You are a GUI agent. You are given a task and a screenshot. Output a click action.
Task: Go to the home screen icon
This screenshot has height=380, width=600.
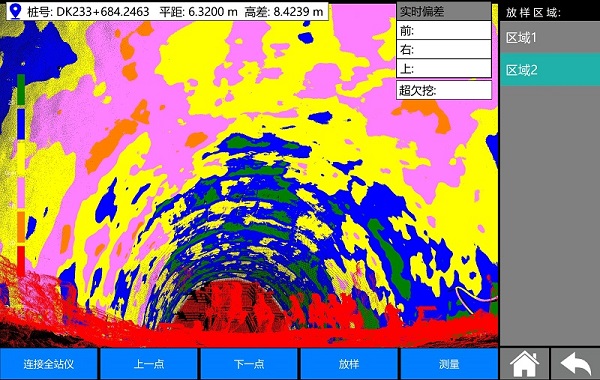[524, 364]
